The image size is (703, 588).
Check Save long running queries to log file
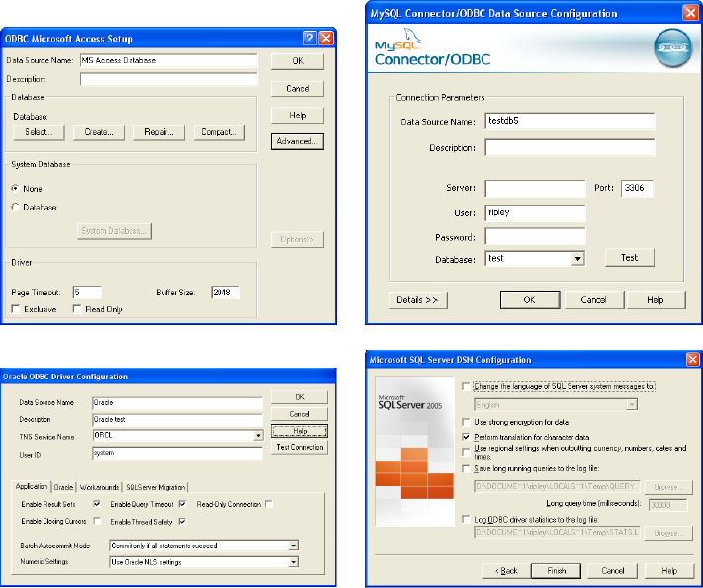[x=467, y=468]
